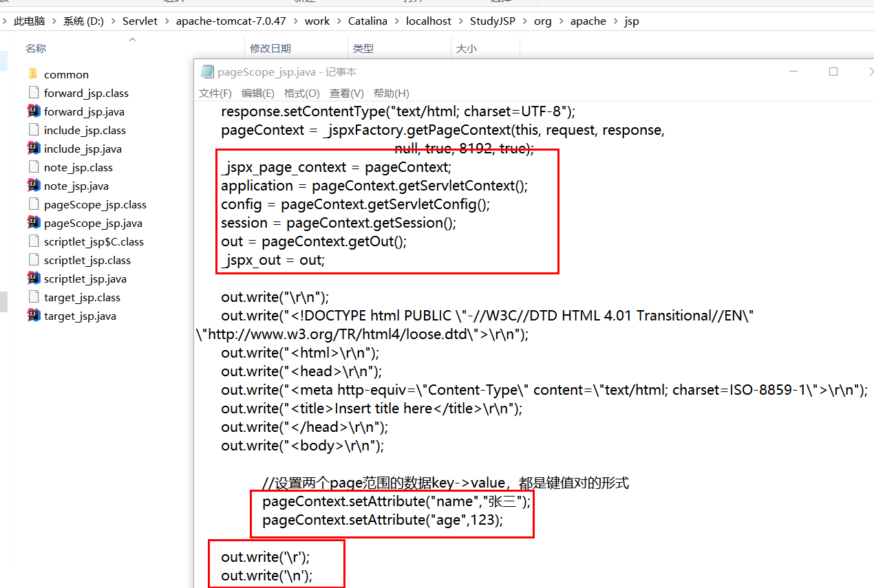Go to apache-tomcat-7.0.47 in breadcrumb
874x588 pixels.
tap(231, 21)
